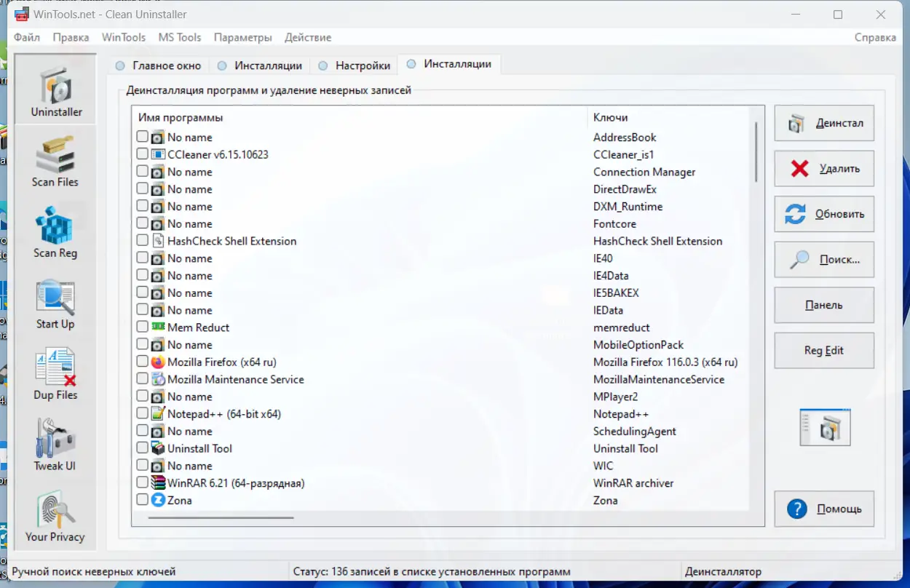Click the Zona program icon
The width and height of the screenshot is (910, 588).
(x=158, y=500)
